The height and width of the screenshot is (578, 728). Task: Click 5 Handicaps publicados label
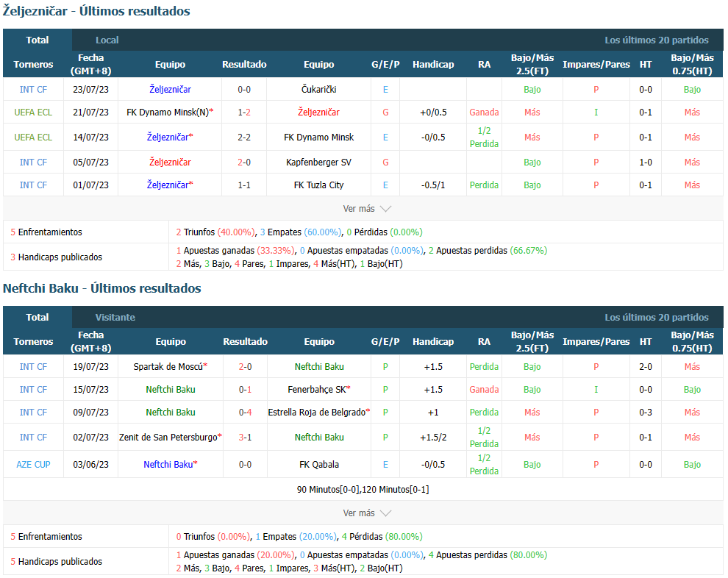pyautogui.click(x=56, y=561)
